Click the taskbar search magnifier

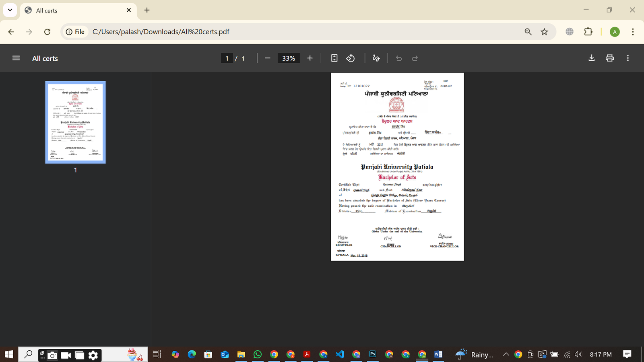coord(28,354)
